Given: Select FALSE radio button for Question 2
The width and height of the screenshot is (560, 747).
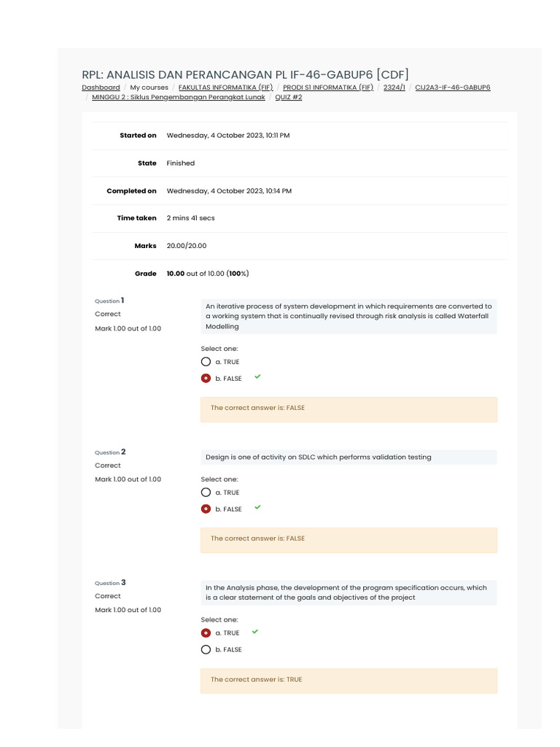Looking at the screenshot, I should [x=206, y=509].
